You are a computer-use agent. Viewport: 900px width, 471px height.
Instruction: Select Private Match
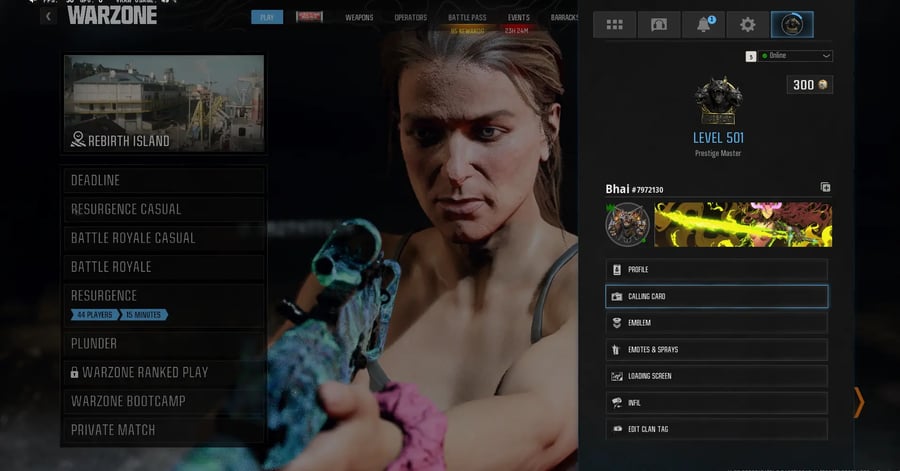(x=164, y=430)
